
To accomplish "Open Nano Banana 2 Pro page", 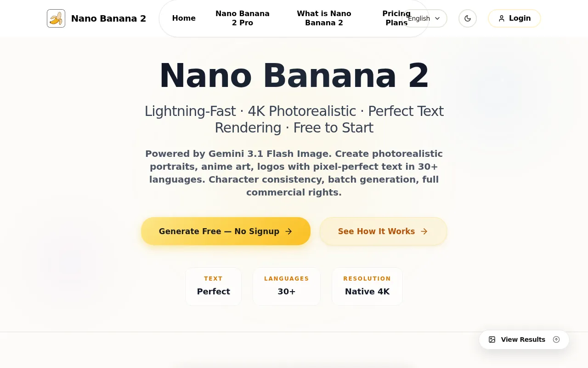I will tap(243, 18).
